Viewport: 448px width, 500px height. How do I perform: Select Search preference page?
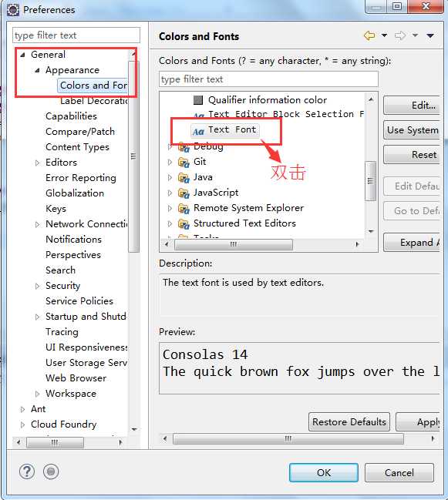pos(60,270)
